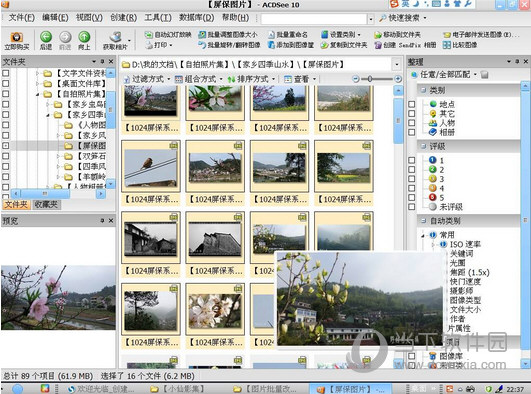The image size is (531, 394).
Task: Open the 组合方式 grouping dropdown
Action: coord(199,79)
